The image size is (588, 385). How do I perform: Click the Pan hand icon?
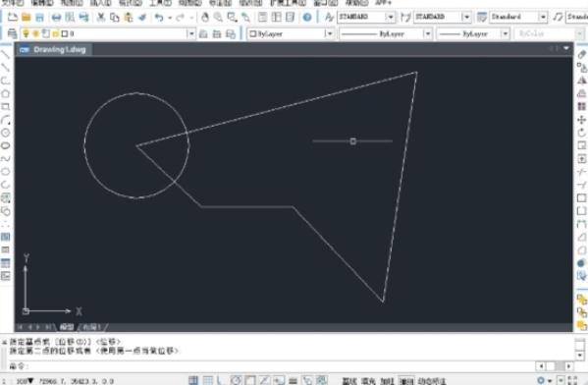pyautogui.click(x=205, y=17)
